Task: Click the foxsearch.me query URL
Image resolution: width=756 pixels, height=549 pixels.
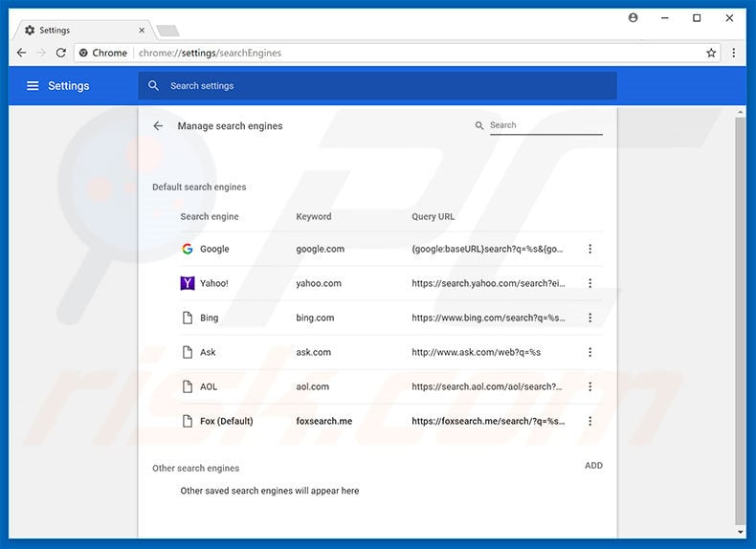Action: pos(488,421)
